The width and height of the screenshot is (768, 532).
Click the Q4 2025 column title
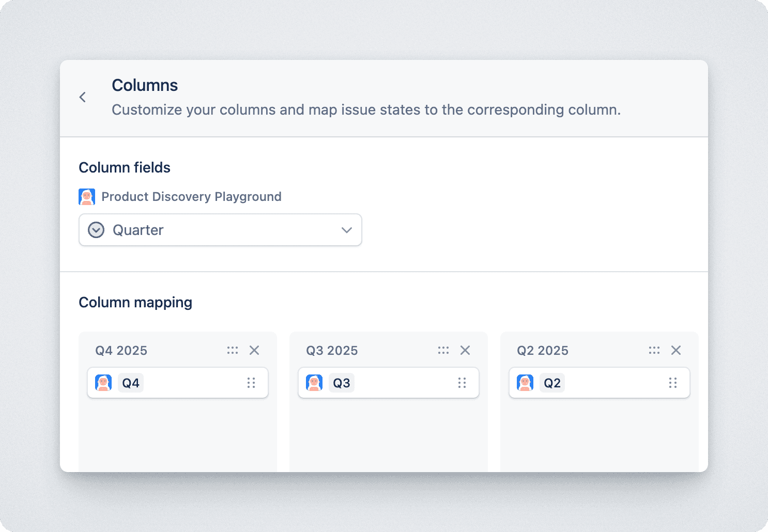click(x=121, y=351)
